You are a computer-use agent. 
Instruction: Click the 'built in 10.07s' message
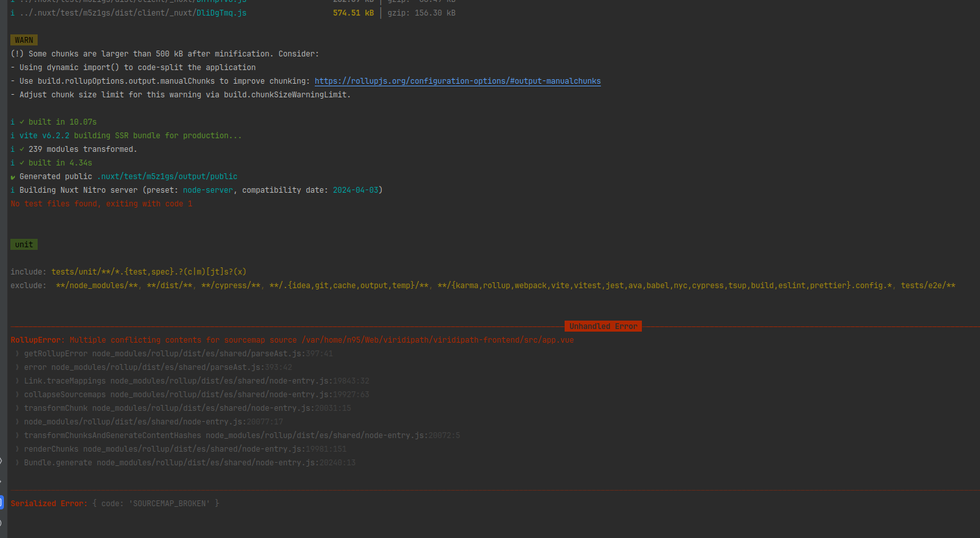(x=62, y=122)
